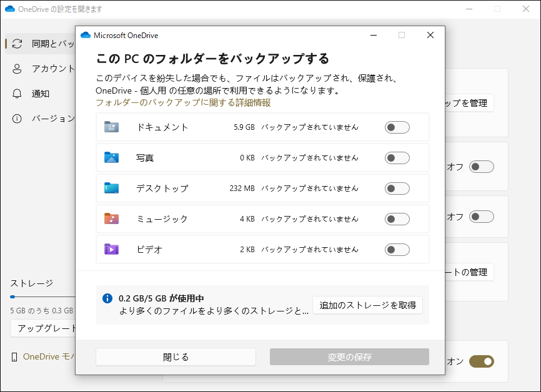This screenshot has width=541, height=392.
Task: Click the ストレージ heading in settings window
Action: click(31, 283)
